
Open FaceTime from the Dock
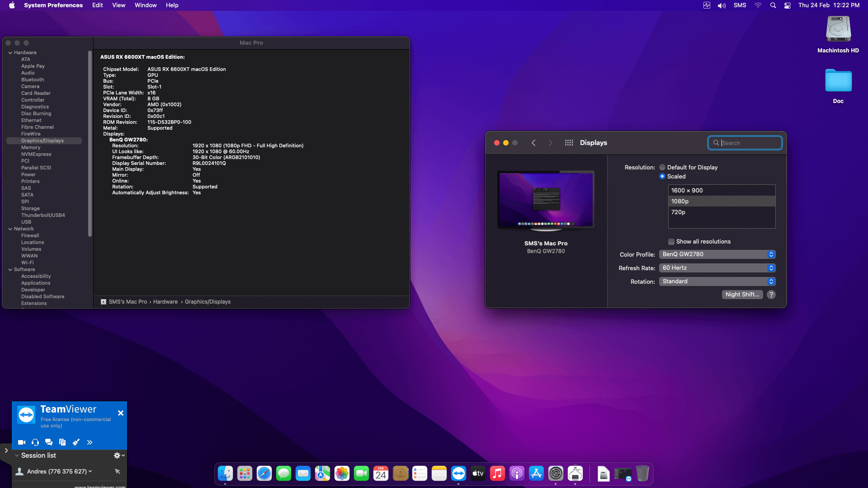(x=361, y=474)
